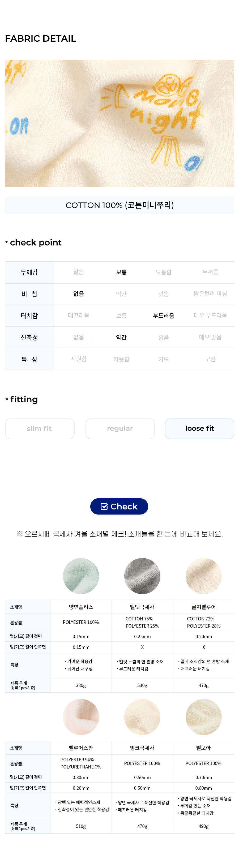The image size is (239, 868).
Task: Select 약간 in the 신축성 row
Action: 121,337
